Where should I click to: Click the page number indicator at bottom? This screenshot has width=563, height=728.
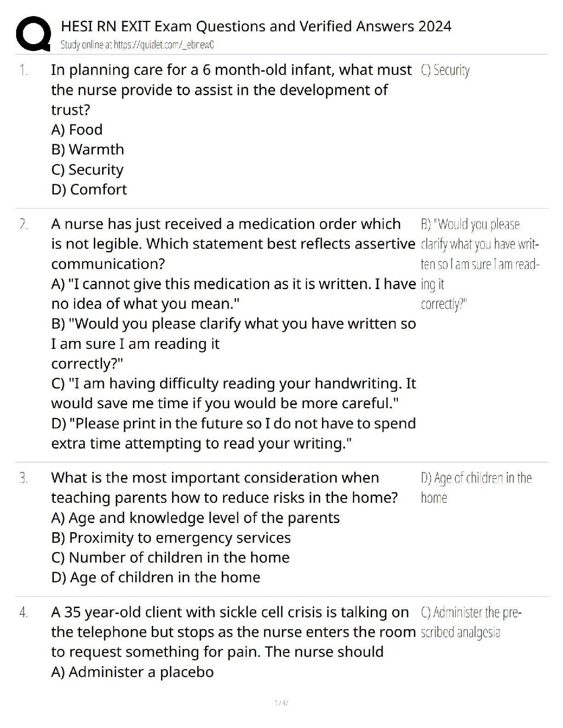[281, 703]
